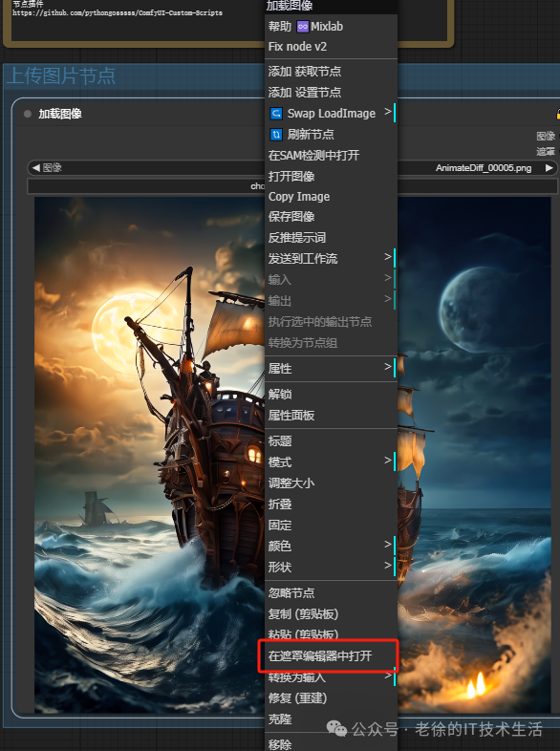This screenshot has height=751, width=560.
Task: Click the Swap LoadImage blue icon
Action: tap(276, 114)
